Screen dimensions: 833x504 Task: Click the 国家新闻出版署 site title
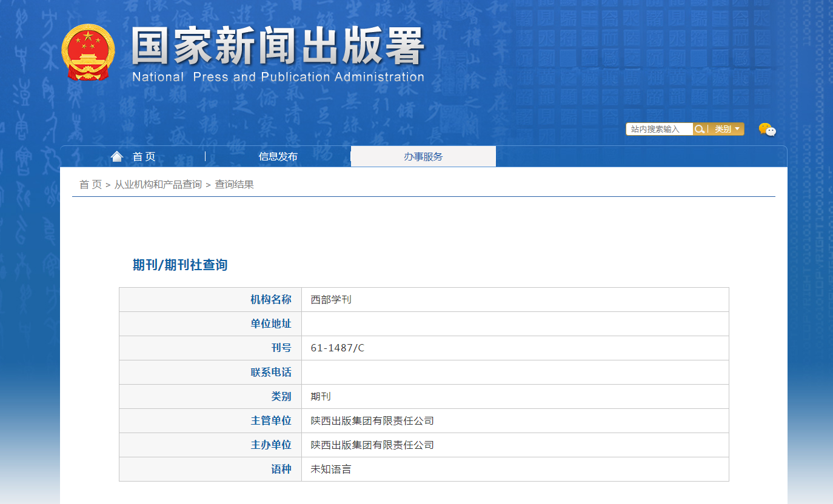point(278,47)
